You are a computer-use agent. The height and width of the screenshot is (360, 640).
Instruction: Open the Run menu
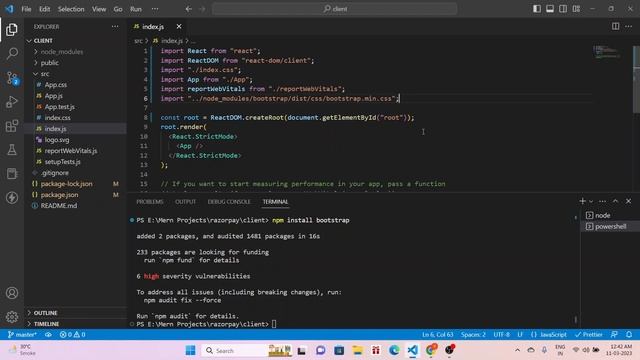click(x=136, y=9)
